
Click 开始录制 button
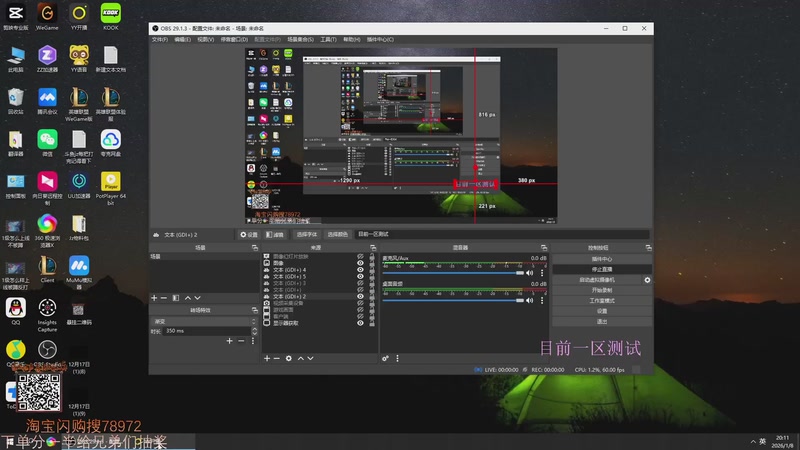[x=602, y=290]
